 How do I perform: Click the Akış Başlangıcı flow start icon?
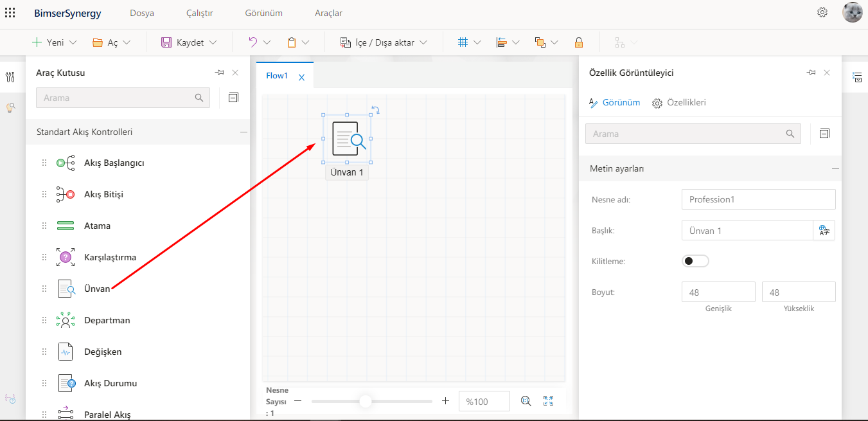point(66,163)
